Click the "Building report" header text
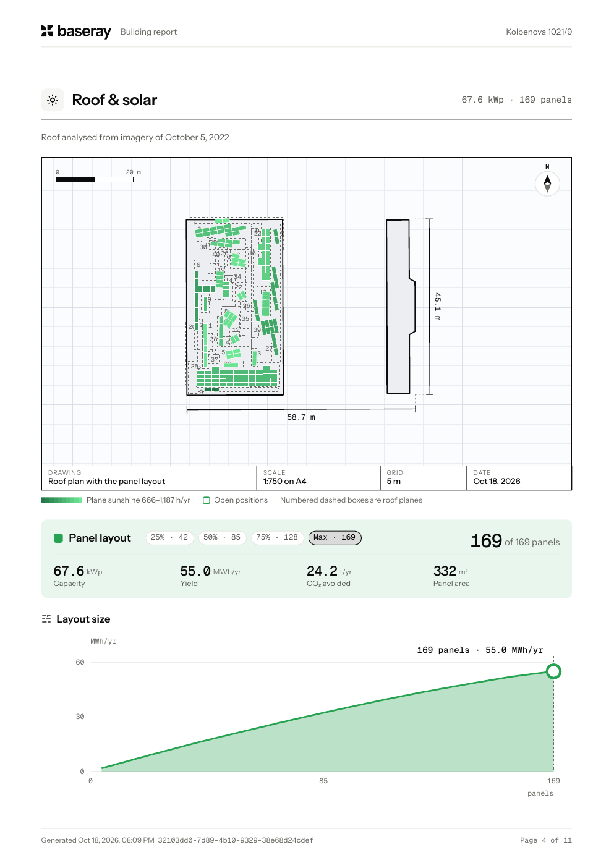This screenshot has width=614, height=868. point(148,32)
